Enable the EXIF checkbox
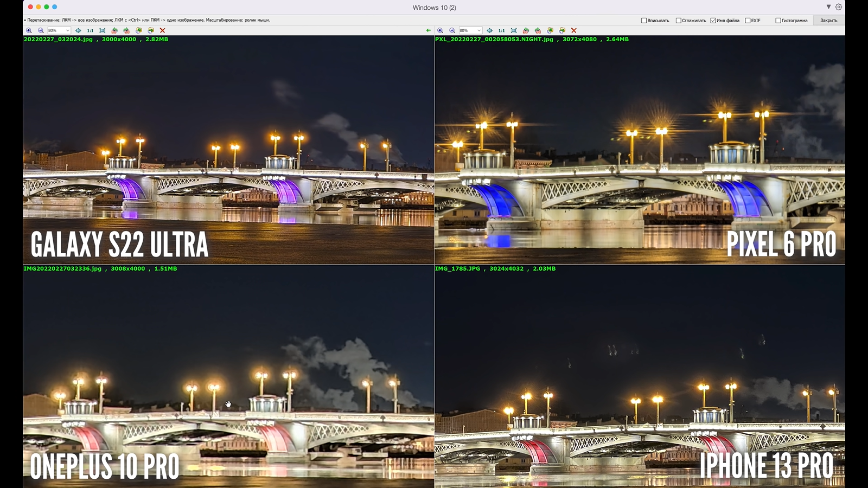This screenshot has width=868, height=488. [x=748, y=21]
